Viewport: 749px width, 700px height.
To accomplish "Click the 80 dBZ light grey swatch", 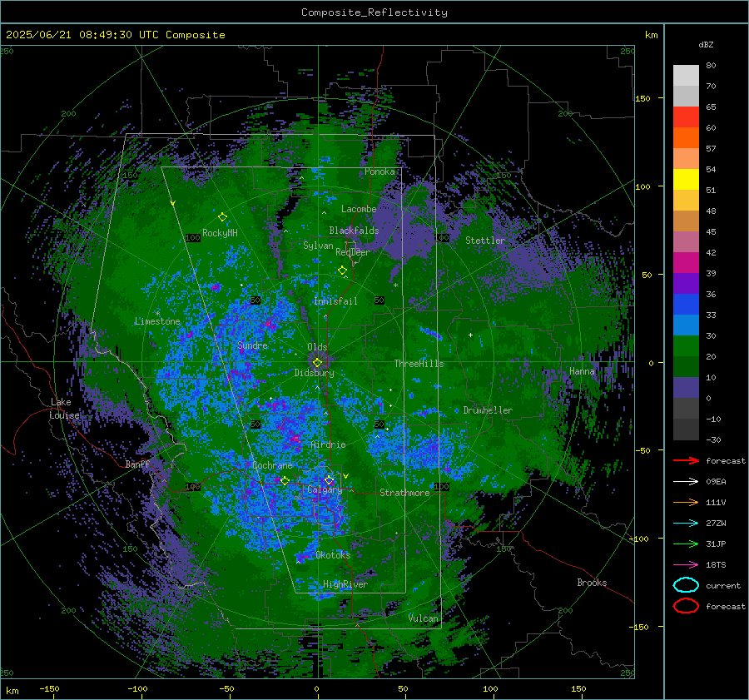I will (686, 76).
